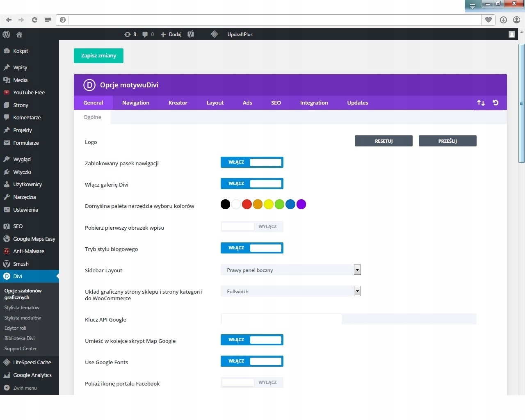Click the browser address bar
Viewport: 525px width, 420px height.
tap(274, 20)
